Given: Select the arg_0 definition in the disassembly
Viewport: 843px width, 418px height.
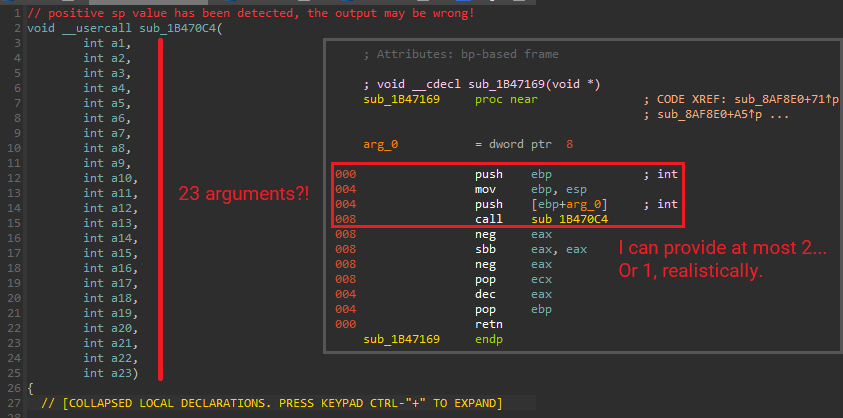Looking at the screenshot, I should (x=381, y=144).
